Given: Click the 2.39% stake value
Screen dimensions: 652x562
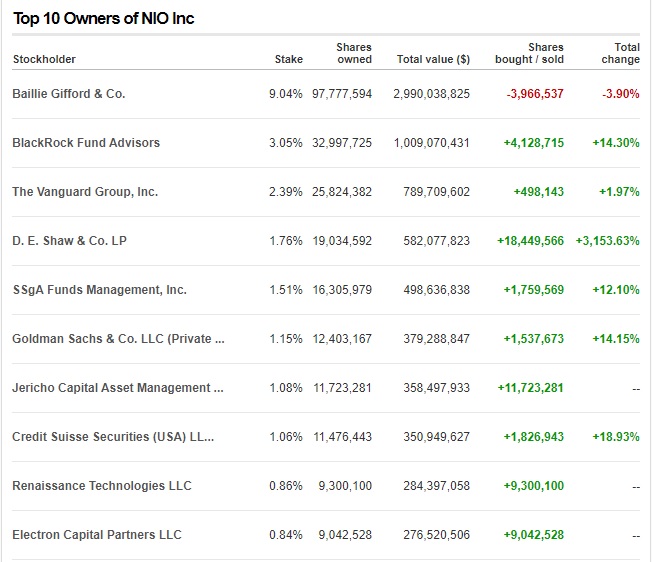Looking at the screenshot, I should (286, 192).
